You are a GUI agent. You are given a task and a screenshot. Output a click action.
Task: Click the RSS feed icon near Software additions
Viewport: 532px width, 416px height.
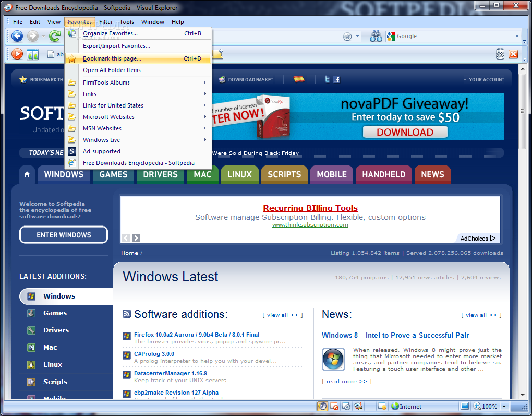(x=127, y=314)
